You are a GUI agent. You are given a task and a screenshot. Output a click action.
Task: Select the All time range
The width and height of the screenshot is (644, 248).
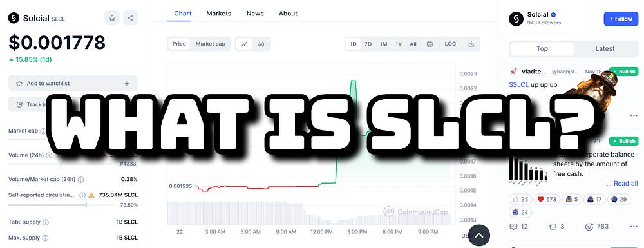click(413, 44)
